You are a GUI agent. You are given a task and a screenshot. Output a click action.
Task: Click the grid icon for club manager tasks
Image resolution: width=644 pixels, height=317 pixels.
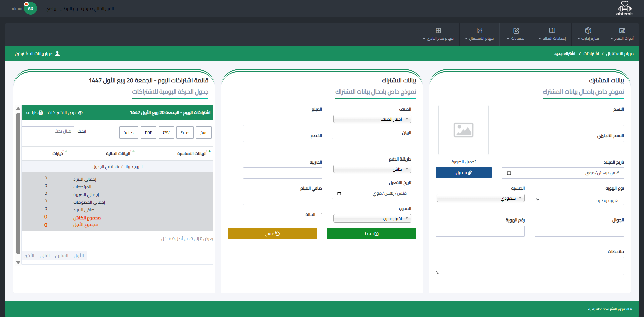pyautogui.click(x=438, y=30)
